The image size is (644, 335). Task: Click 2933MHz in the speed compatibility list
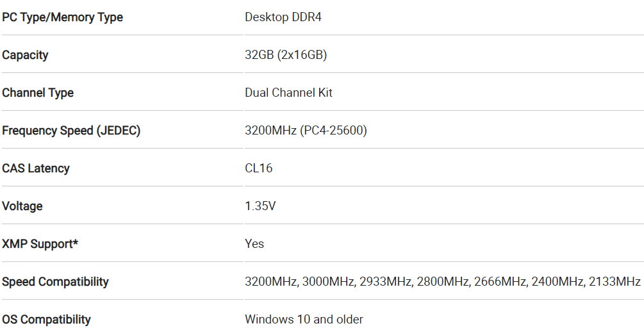[x=385, y=282]
